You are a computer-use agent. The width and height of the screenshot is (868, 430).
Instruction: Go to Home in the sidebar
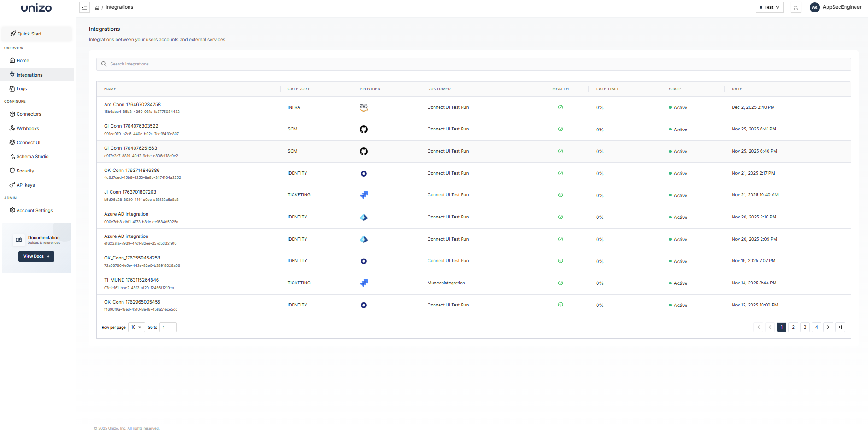coord(37,60)
